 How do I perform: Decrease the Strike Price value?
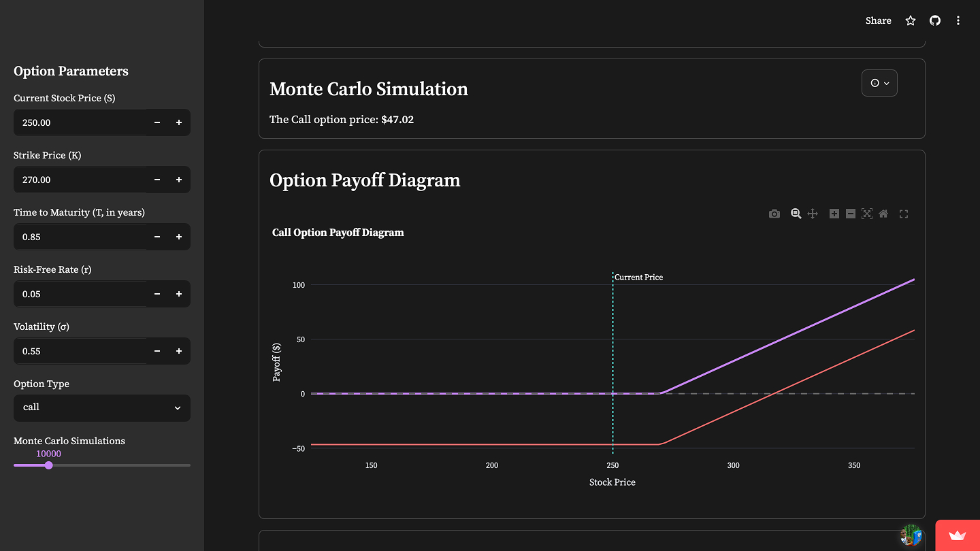coord(157,180)
